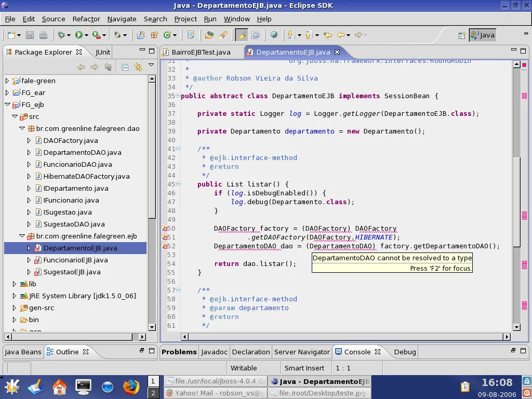Image resolution: width=532 pixels, height=399 pixels.
Task: Click Collapse All in Package Explorer
Action: [x=125, y=67]
